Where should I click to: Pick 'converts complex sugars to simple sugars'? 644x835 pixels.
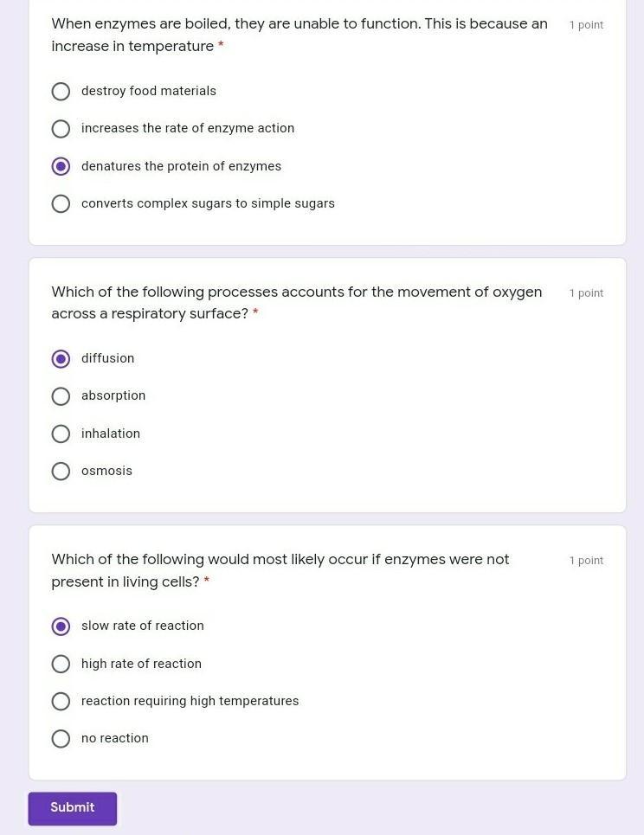61,204
